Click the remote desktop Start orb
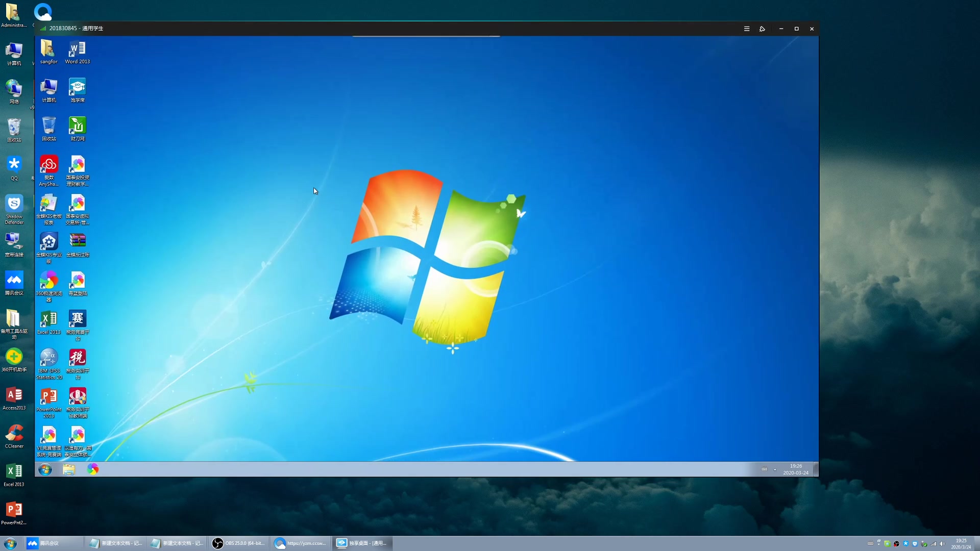The height and width of the screenshot is (551, 980). tap(45, 469)
